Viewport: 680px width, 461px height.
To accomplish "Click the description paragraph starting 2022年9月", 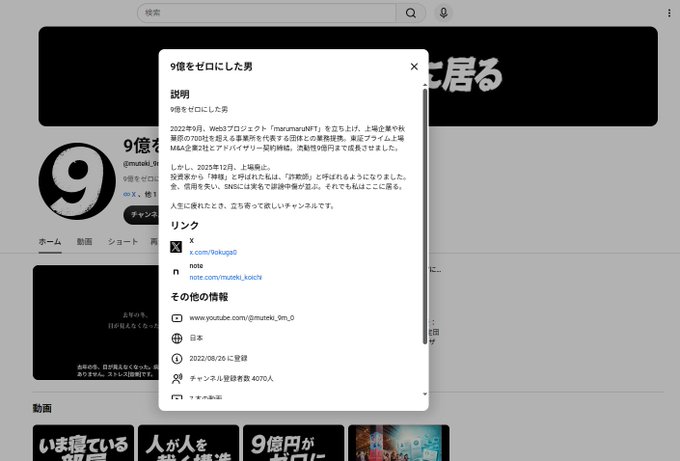I will [x=288, y=138].
